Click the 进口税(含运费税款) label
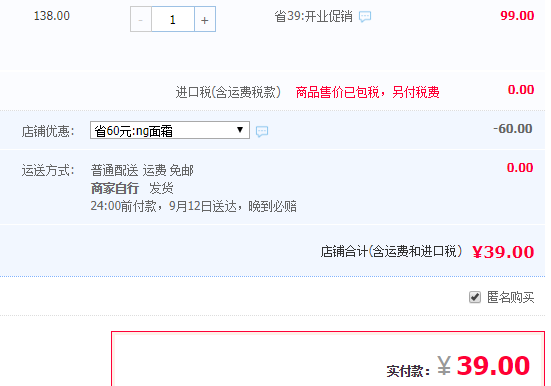 click(228, 92)
